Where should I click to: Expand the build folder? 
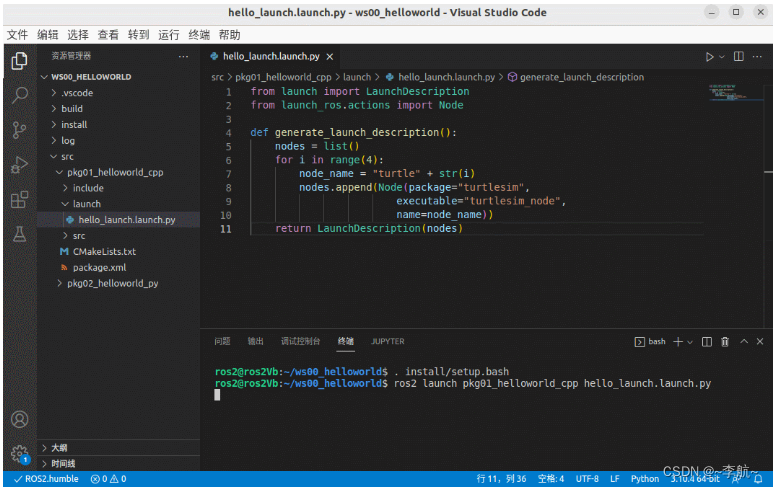click(x=118, y=109)
